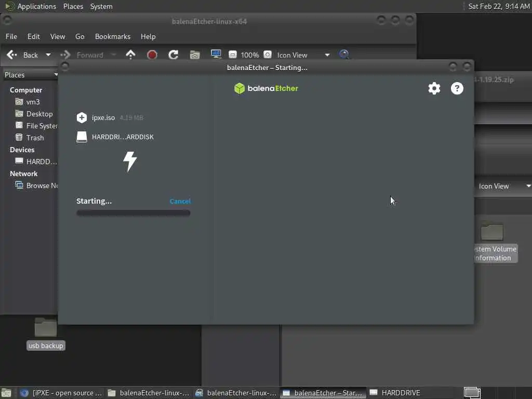
Task: Open Edit menu in file manager
Action: point(34,37)
